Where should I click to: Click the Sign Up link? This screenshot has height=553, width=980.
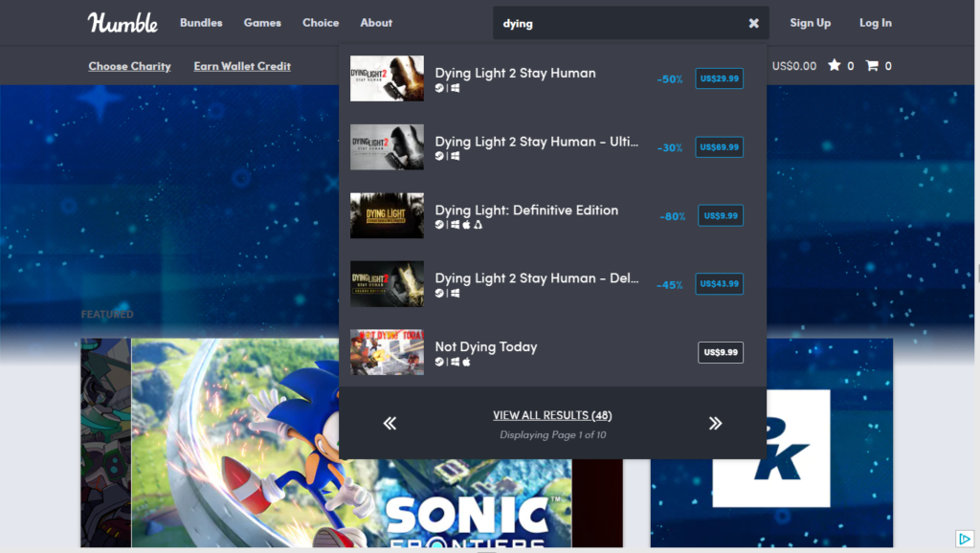(810, 23)
